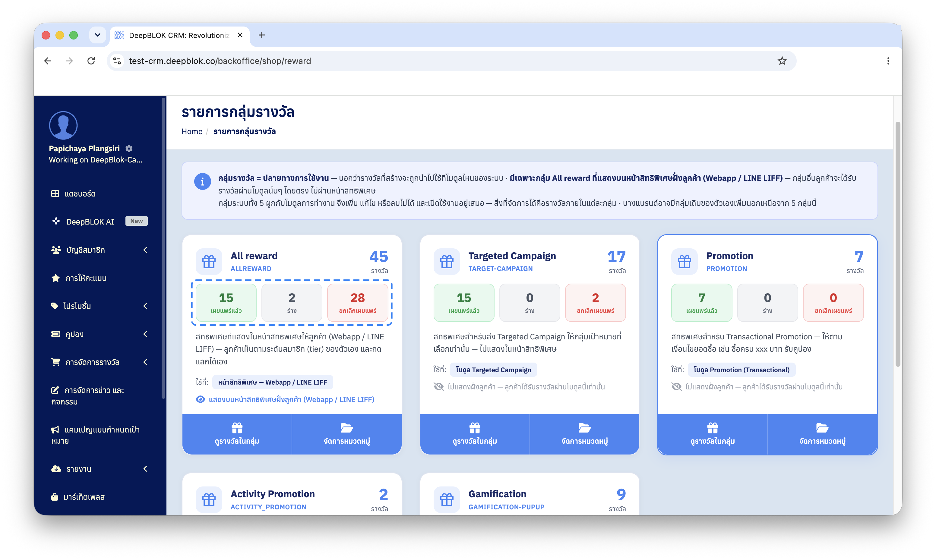Select All reward's 2 ร่าง stat box
Image resolution: width=936 pixels, height=560 pixels.
click(292, 303)
